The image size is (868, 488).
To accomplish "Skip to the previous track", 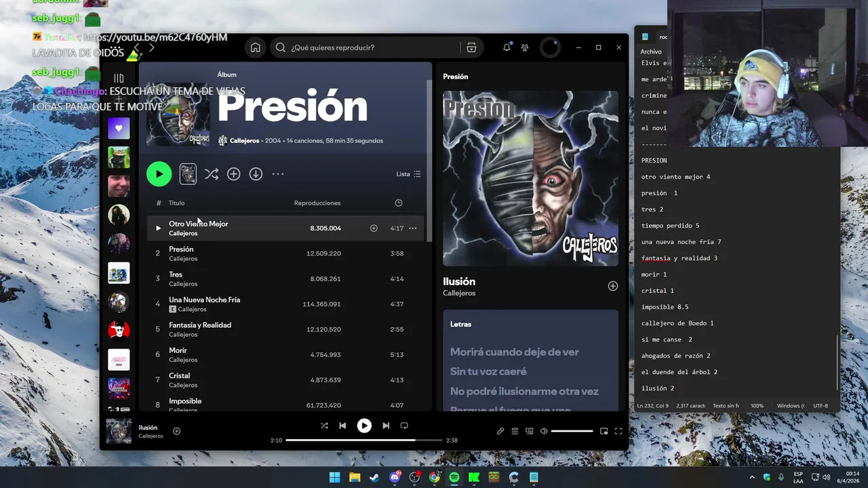I will [342, 426].
